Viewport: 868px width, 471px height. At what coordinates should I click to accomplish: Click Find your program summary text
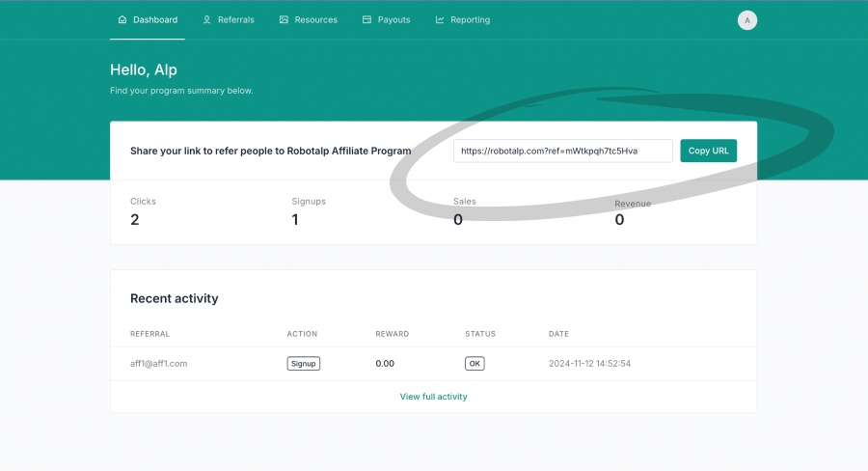point(181,91)
